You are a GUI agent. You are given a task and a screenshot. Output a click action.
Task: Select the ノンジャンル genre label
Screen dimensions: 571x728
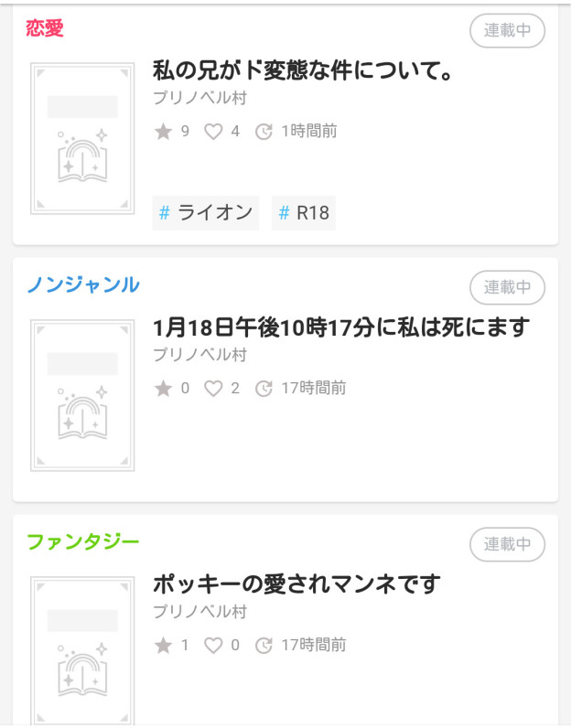point(83,284)
